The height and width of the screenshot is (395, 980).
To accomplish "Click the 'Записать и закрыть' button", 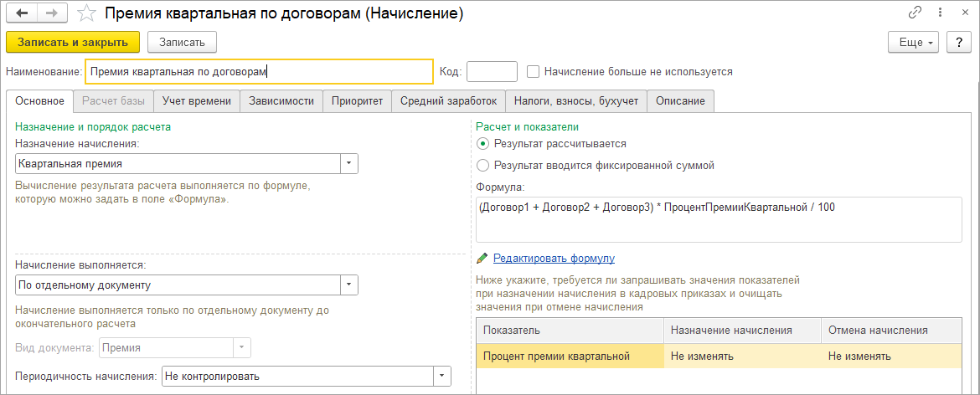I will point(73,42).
